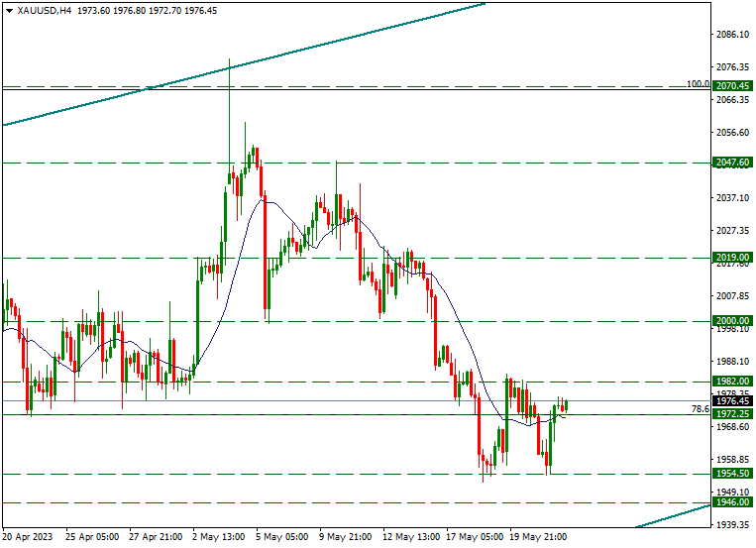Select the 2070.45 level price label

pos(732,86)
